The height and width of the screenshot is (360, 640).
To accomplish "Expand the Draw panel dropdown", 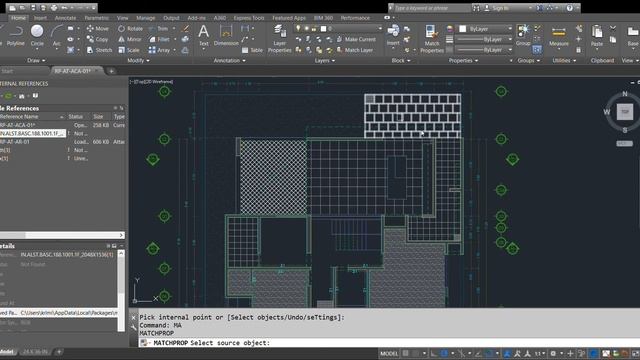I will pos(36,60).
